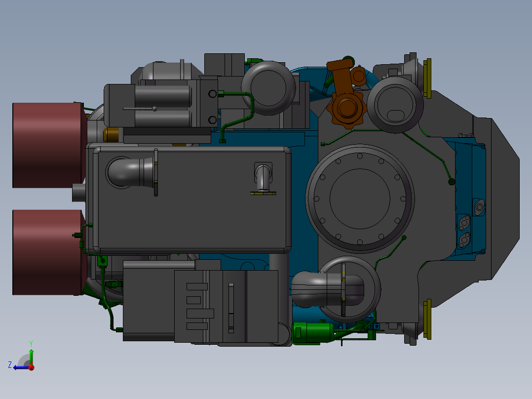
Task: Select the green starter motor component
Action: [313, 333]
